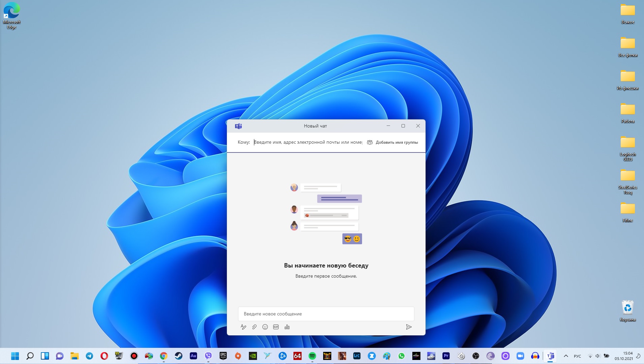
Task: Switch input language via 'РУС' indicator
Action: pyautogui.click(x=577, y=356)
